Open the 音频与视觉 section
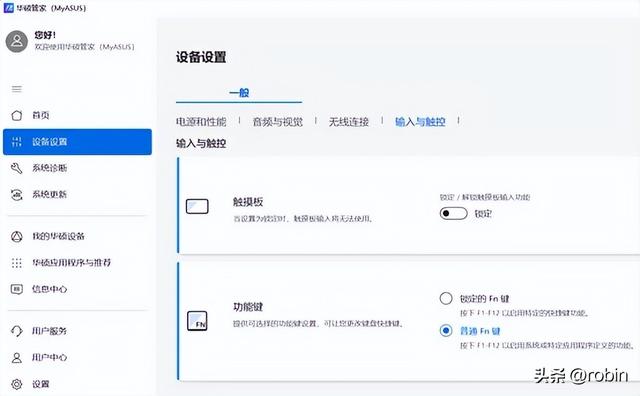Image resolution: width=640 pixels, height=396 pixels. pyautogui.click(x=278, y=121)
